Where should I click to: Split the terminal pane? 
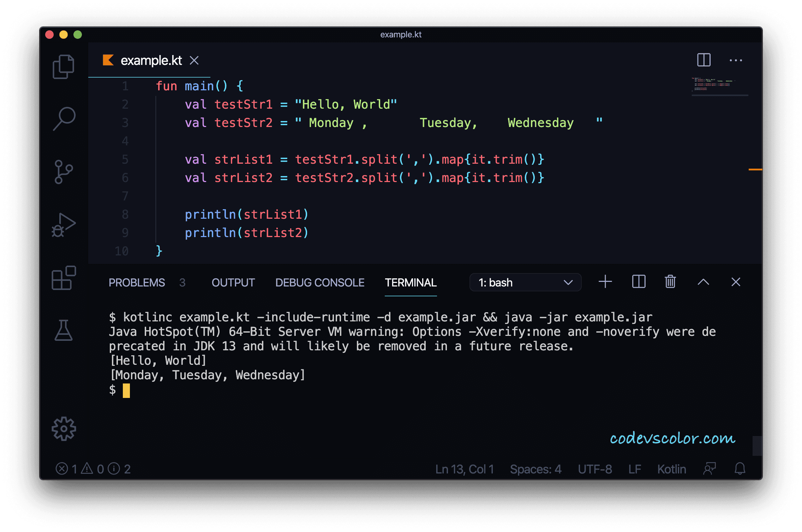[x=639, y=282]
